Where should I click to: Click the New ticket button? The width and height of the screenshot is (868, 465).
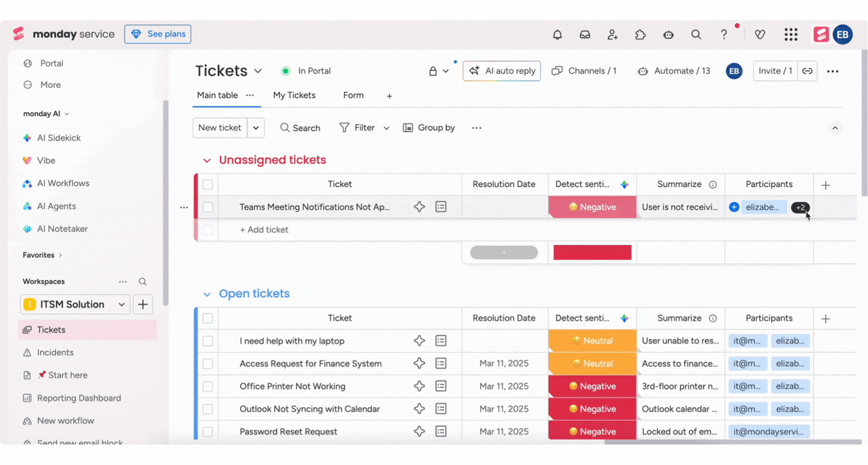click(x=220, y=128)
